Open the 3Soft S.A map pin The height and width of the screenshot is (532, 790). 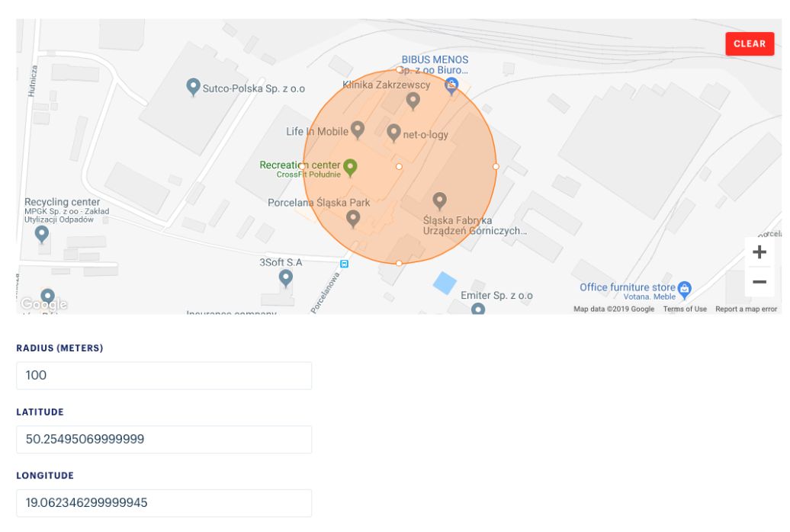[286, 278]
